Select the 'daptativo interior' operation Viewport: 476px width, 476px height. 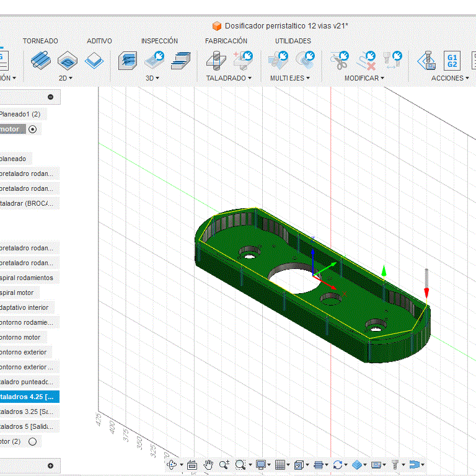[24, 307]
